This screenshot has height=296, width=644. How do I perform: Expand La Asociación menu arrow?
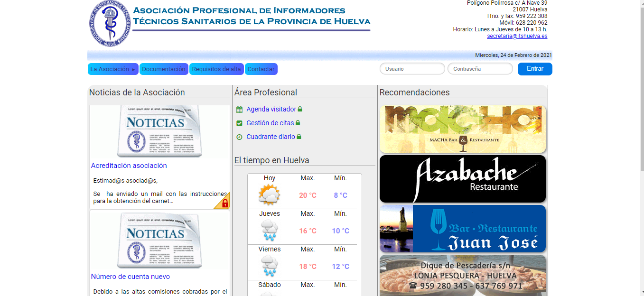[133, 69]
